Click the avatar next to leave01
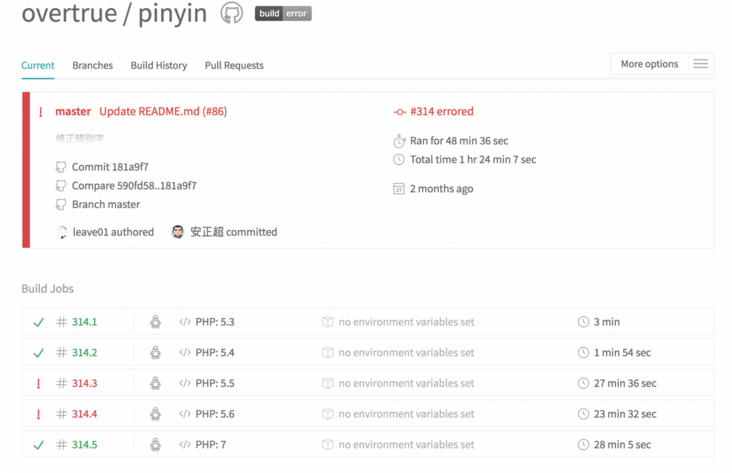 click(61, 232)
